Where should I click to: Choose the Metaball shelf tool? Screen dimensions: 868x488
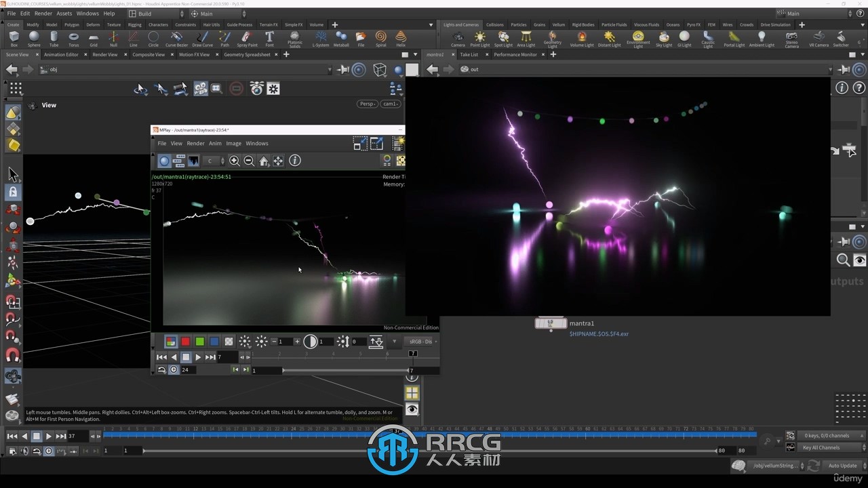coord(341,39)
